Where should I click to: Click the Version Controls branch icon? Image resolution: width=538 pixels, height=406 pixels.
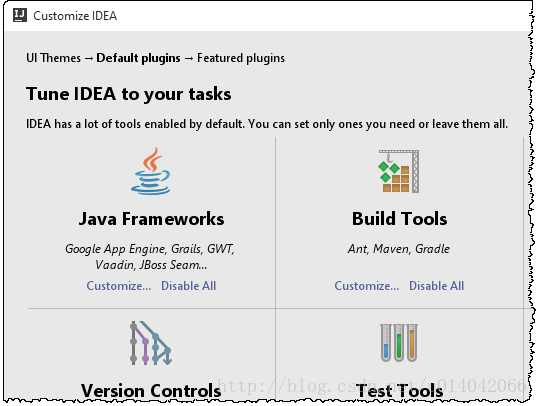click(151, 343)
